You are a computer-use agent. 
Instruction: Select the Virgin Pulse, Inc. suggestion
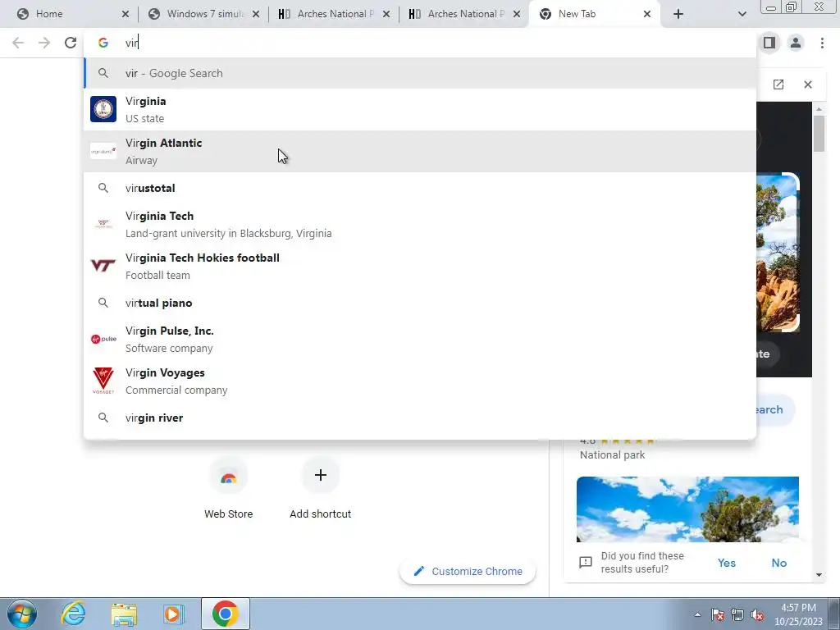(420, 339)
